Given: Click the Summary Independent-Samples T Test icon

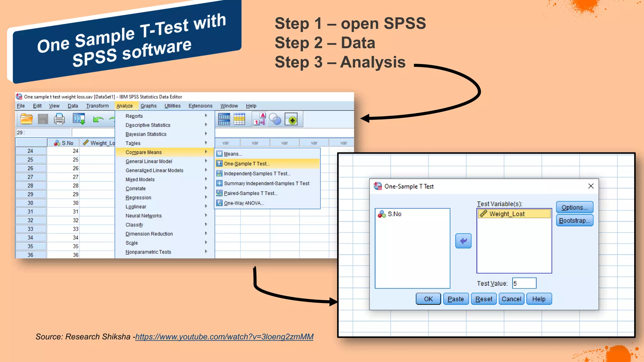Looking at the screenshot, I should [x=219, y=183].
